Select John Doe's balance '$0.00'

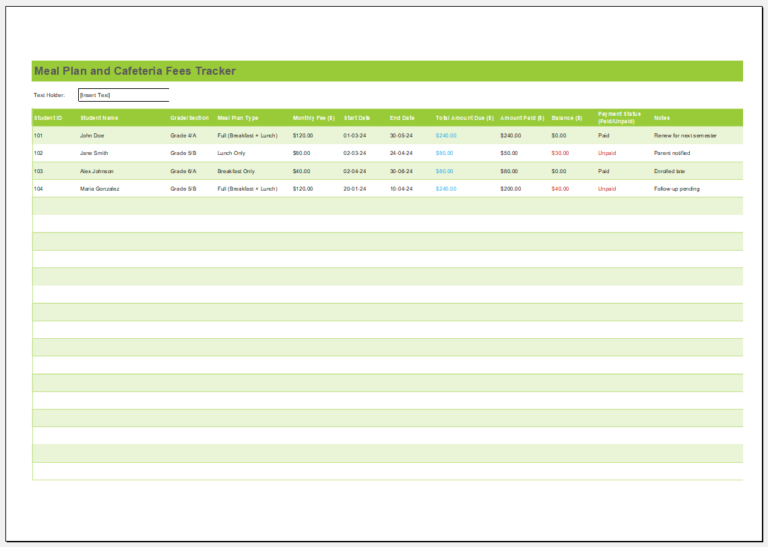click(x=559, y=136)
